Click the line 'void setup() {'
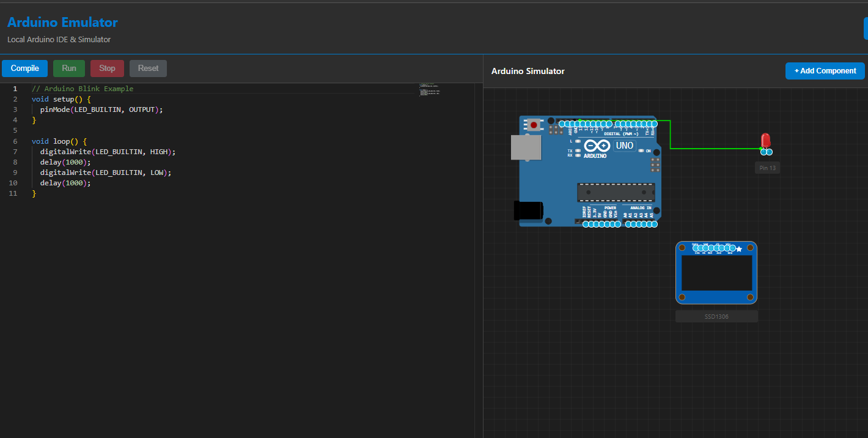Image resolution: width=868 pixels, height=438 pixels. click(61, 99)
